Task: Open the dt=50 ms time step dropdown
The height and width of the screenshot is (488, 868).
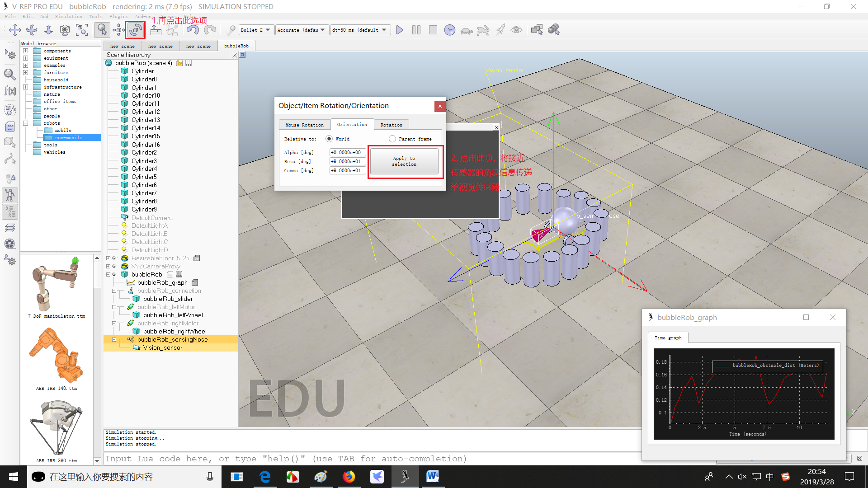Action: 360,30
